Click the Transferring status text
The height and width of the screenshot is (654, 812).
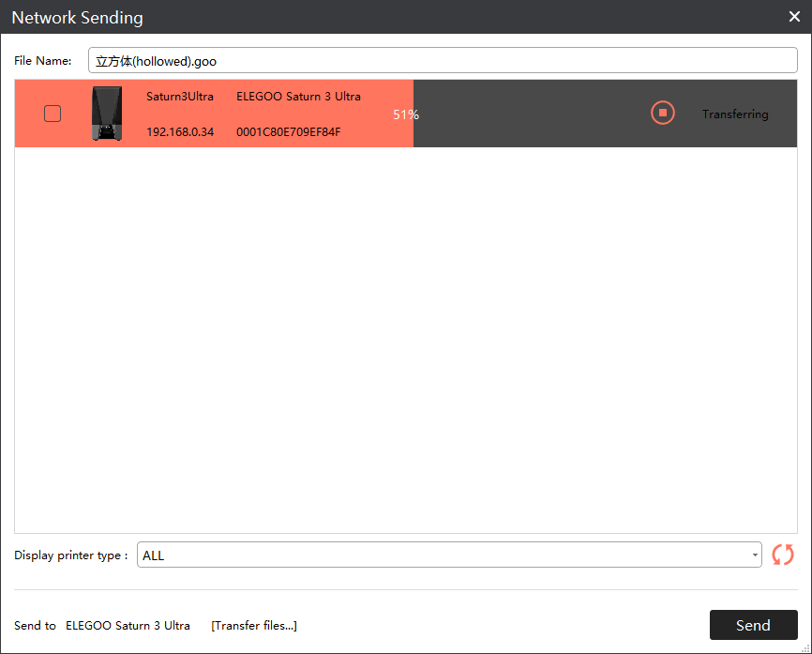[x=735, y=114]
